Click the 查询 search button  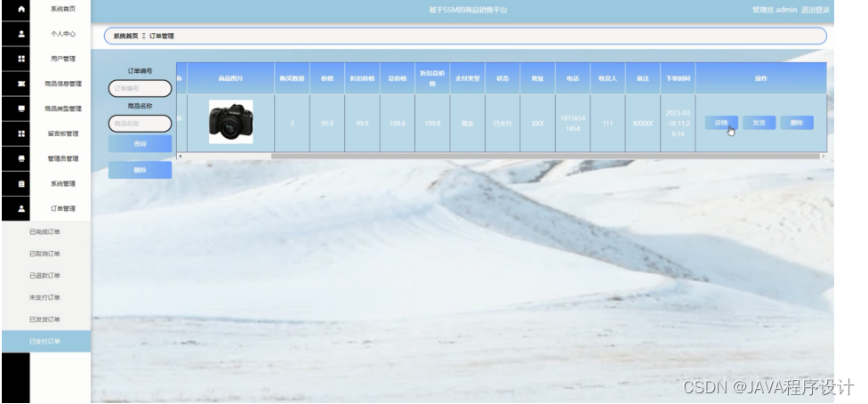click(140, 143)
